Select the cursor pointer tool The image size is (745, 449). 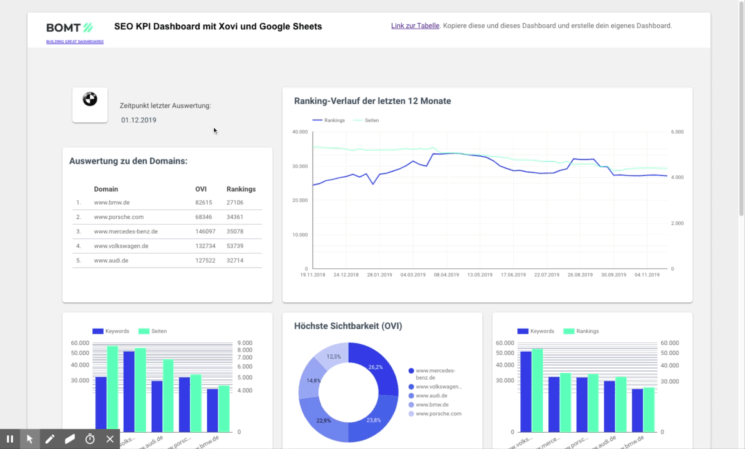pyautogui.click(x=30, y=439)
